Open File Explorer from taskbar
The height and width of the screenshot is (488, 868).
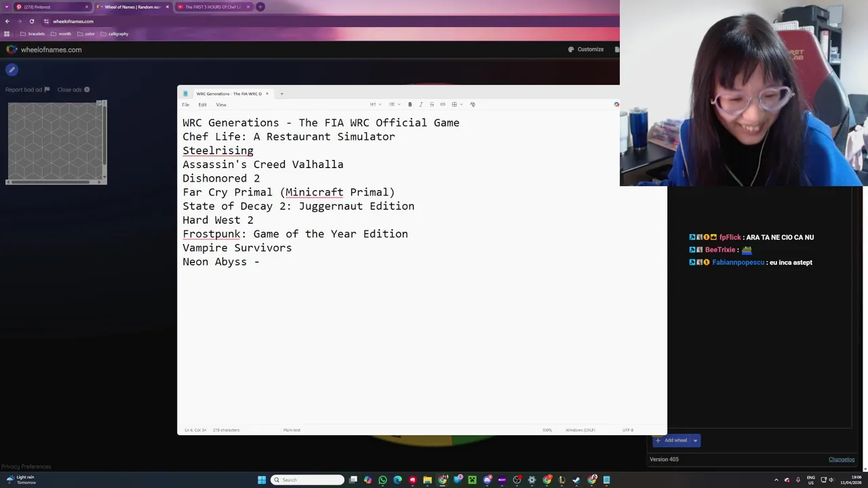click(x=427, y=480)
